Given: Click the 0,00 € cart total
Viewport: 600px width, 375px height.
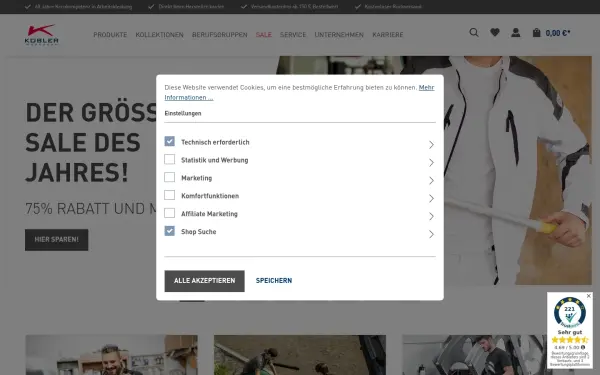Looking at the screenshot, I should click(x=558, y=33).
